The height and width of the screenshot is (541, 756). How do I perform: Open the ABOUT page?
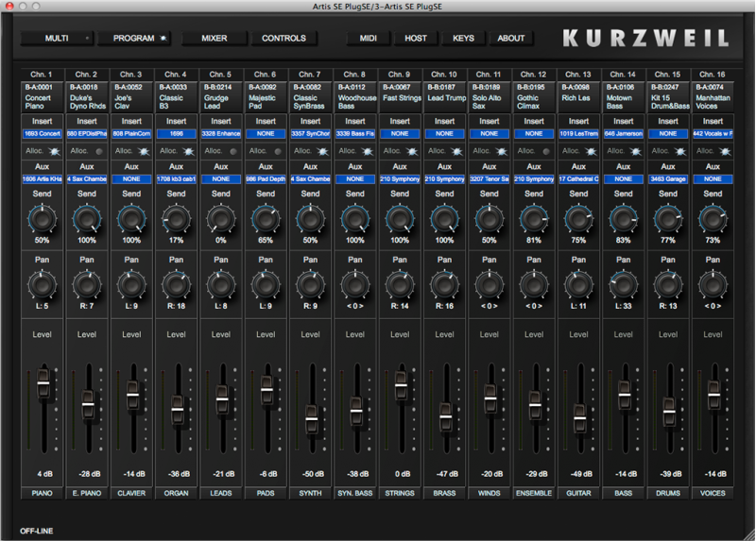[x=511, y=39]
